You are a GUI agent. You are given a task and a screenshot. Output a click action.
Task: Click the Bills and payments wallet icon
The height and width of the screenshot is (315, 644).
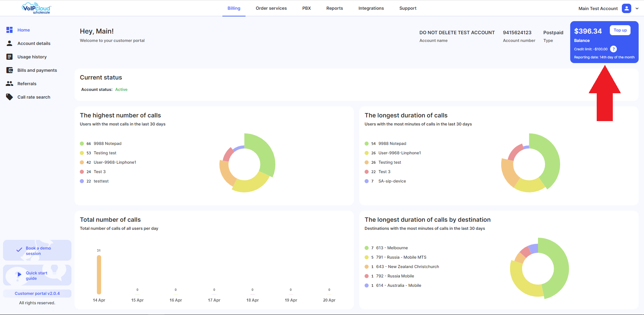(x=10, y=70)
